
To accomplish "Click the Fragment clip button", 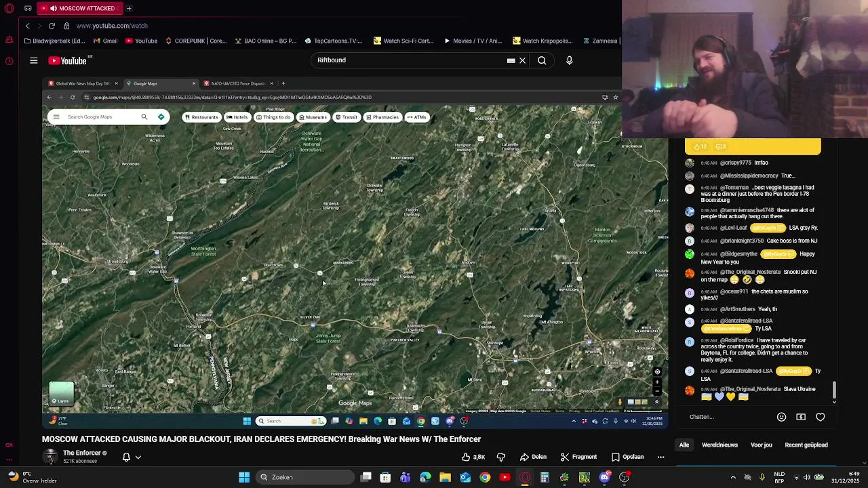I will click(578, 457).
